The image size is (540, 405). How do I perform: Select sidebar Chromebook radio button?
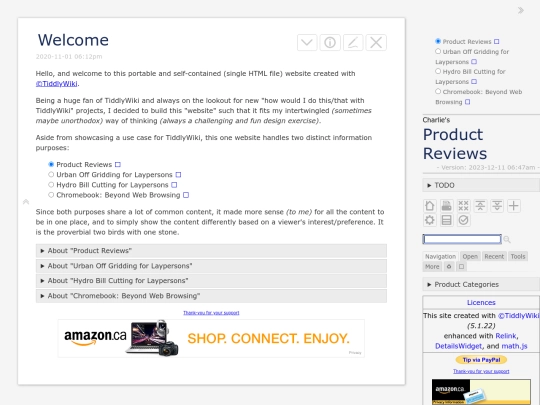tap(438, 91)
